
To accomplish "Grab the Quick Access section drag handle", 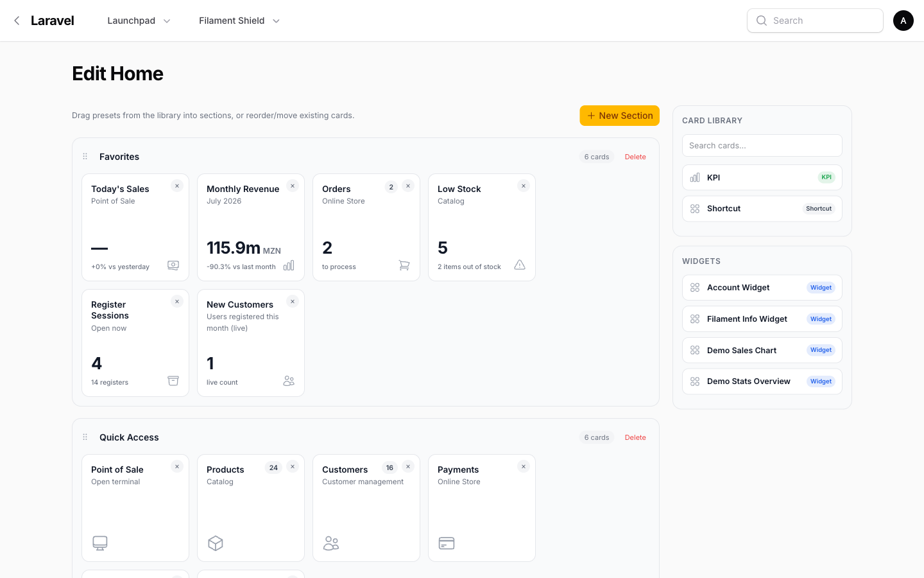I will pos(85,437).
